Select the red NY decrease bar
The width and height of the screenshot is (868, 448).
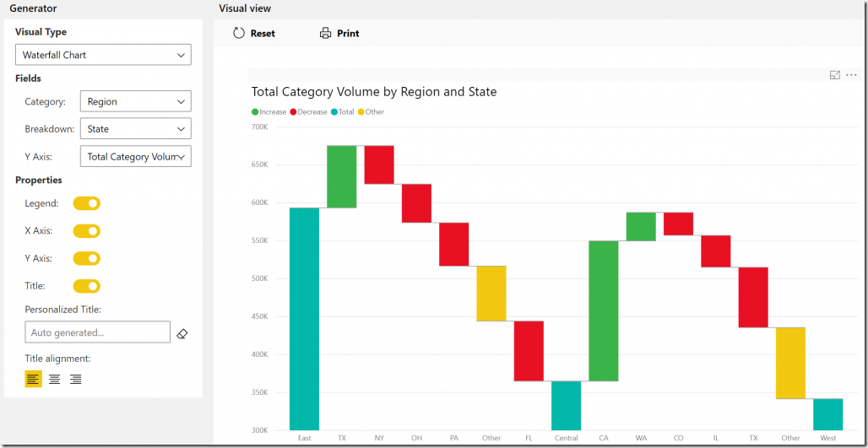coord(379,165)
